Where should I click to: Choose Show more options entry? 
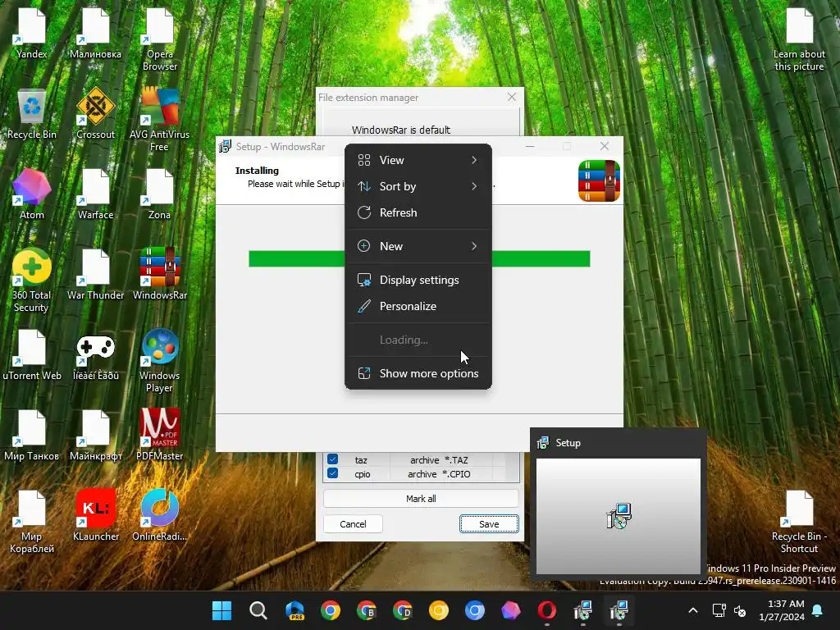pos(418,373)
